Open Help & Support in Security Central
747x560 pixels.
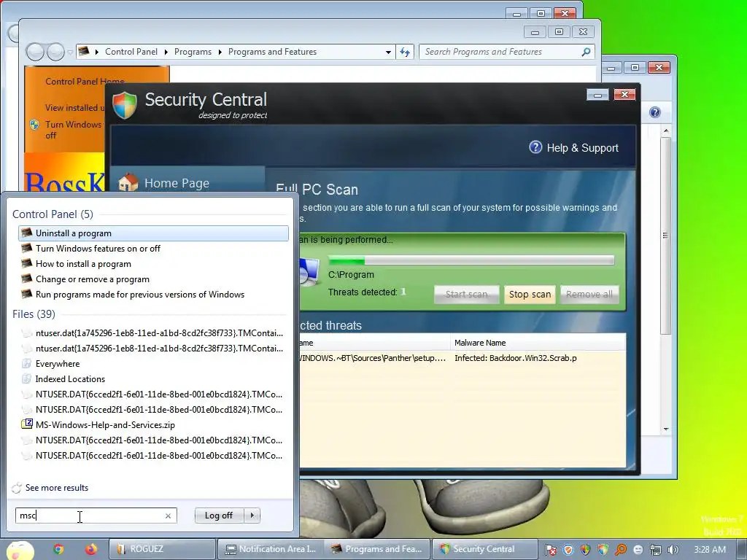tap(582, 147)
